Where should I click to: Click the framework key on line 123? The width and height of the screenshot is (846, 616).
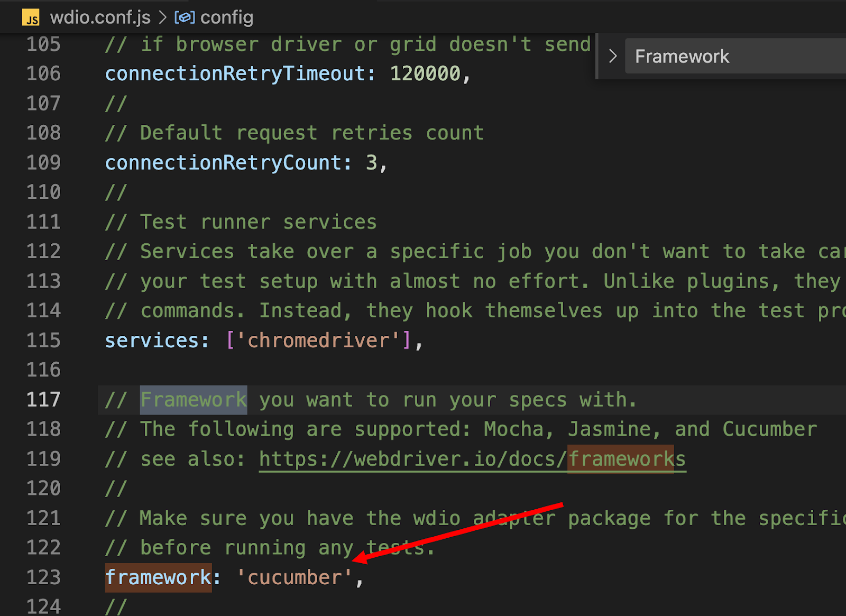(158, 577)
